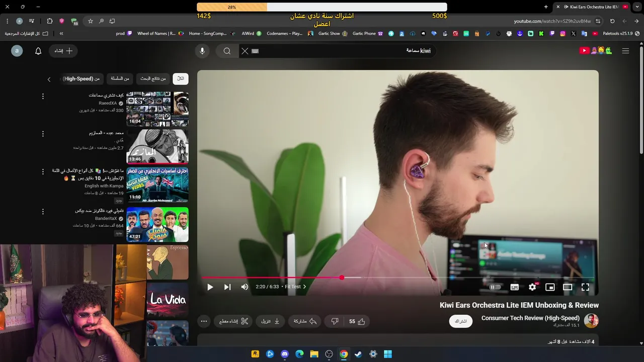Create a clip with the scissors button

click(234, 321)
